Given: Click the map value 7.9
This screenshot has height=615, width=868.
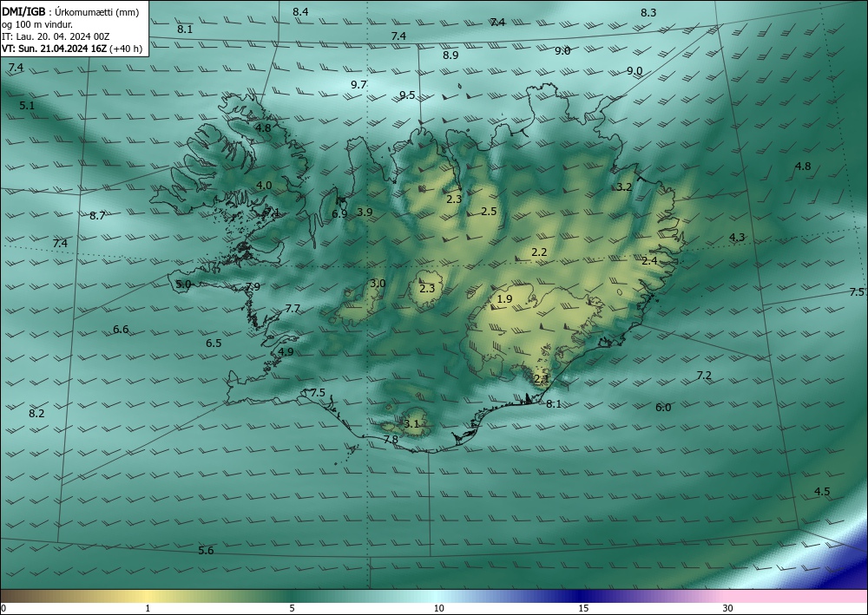Looking at the screenshot, I should (253, 286).
